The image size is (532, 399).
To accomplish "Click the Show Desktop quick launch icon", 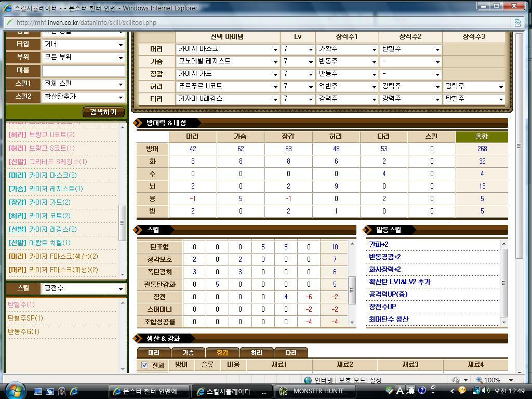I will (x=38, y=391).
